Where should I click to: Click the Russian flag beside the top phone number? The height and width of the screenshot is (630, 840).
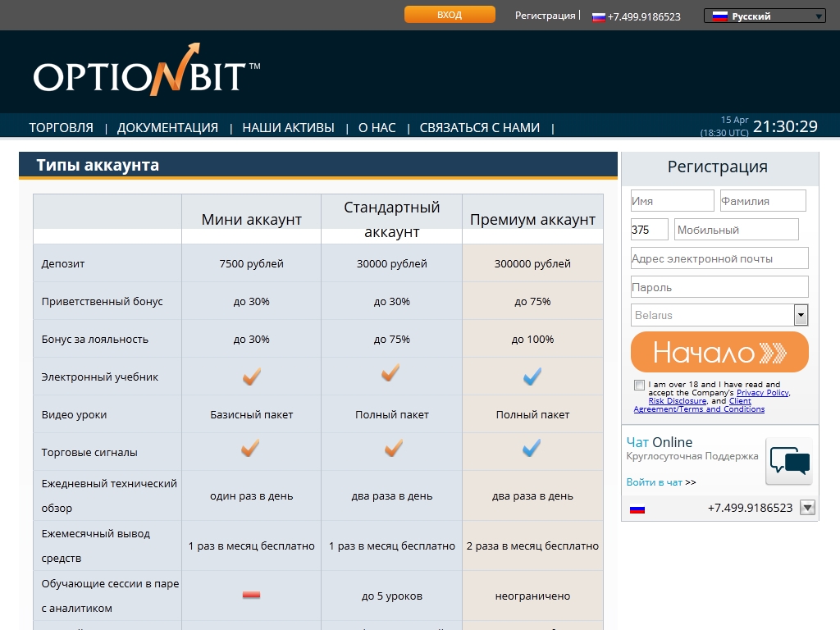599,16
